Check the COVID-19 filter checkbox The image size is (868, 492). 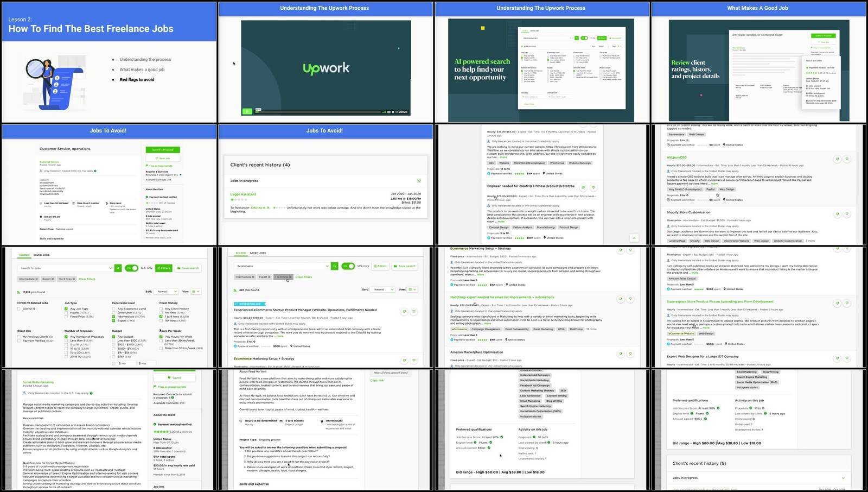click(x=19, y=309)
